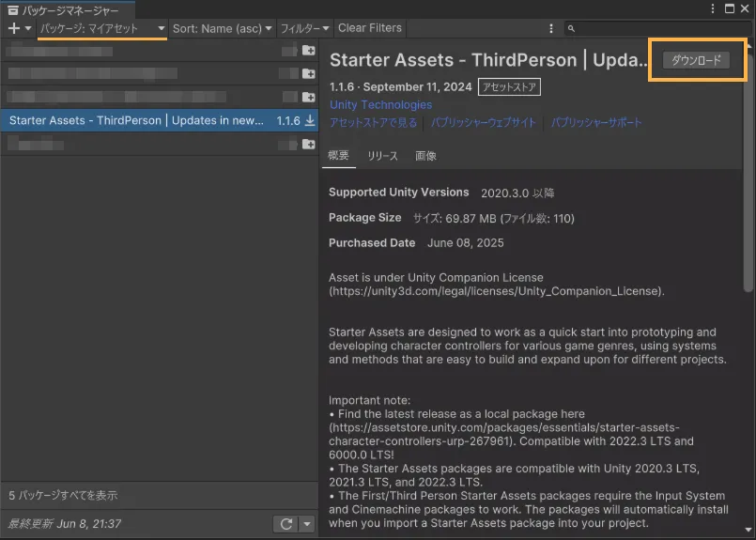The width and height of the screenshot is (756, 540).
Task: Click the Important note: text
Action: tap(369, 400)
